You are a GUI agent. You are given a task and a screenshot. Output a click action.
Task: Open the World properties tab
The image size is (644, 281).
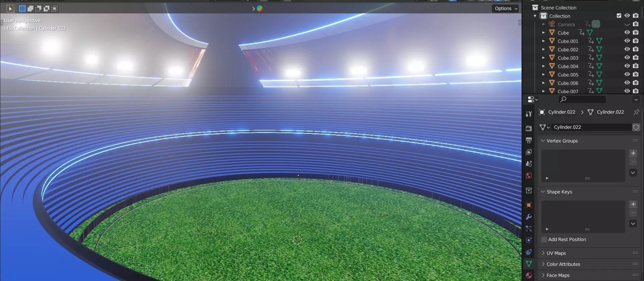pos(529,175)
